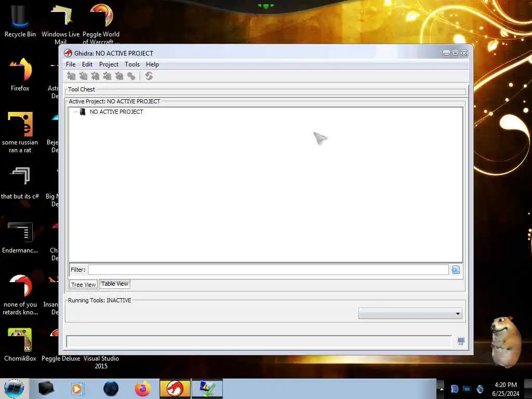Close the Ghidra window
Screen dimensions: 532x399
[x=464, y=54]
